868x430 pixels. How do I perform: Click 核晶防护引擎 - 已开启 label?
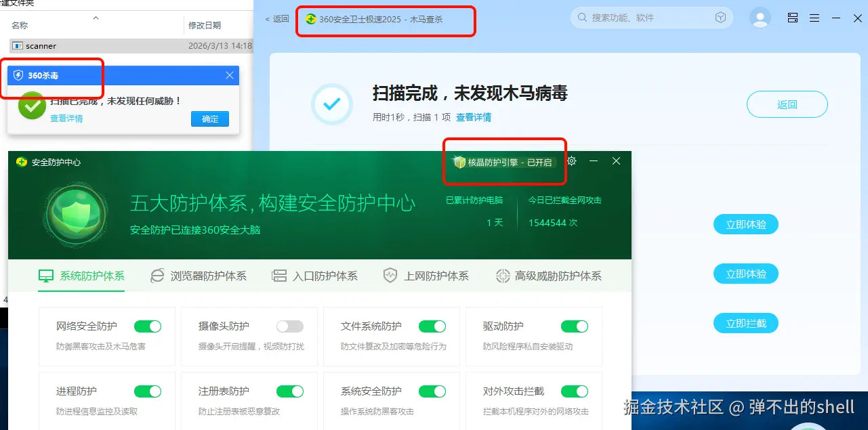coord(510,163)
